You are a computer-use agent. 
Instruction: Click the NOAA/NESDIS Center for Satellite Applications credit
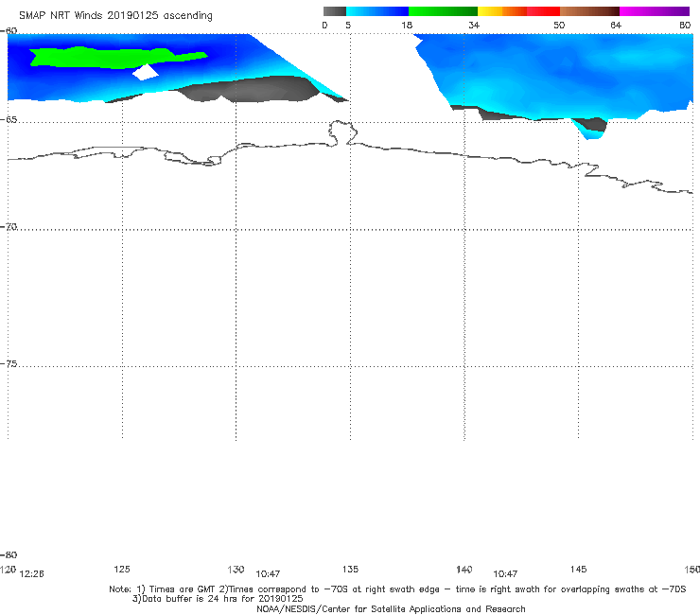(x=391, y=609)
